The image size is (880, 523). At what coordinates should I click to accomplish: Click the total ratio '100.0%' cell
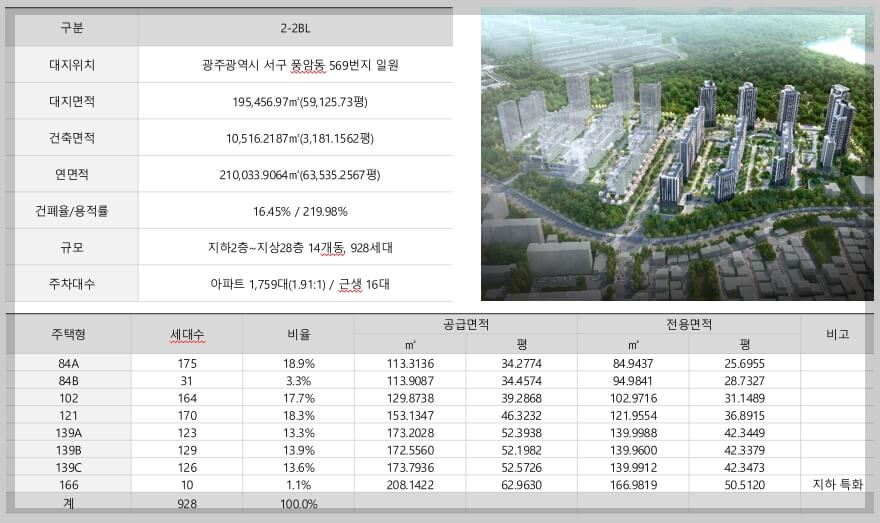(299, 503)
